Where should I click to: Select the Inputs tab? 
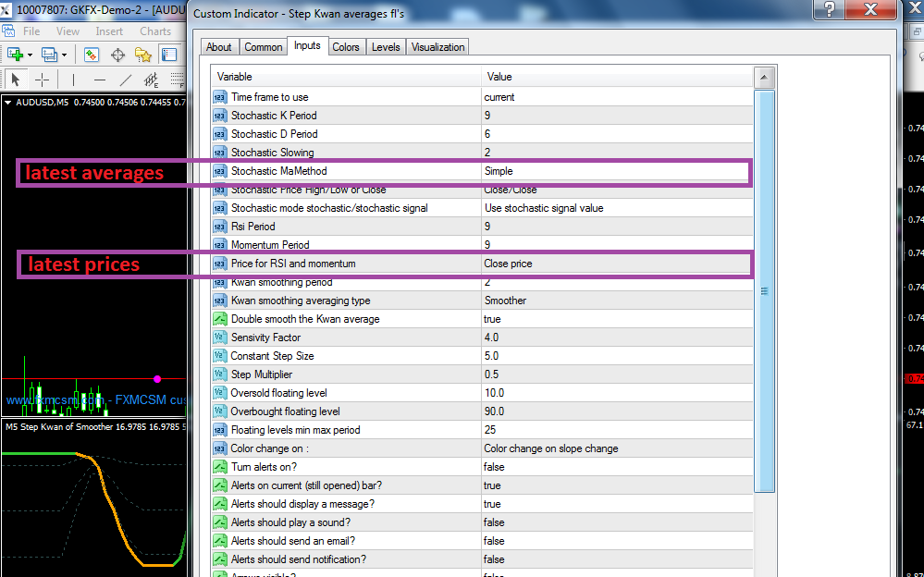click(307, 46)
